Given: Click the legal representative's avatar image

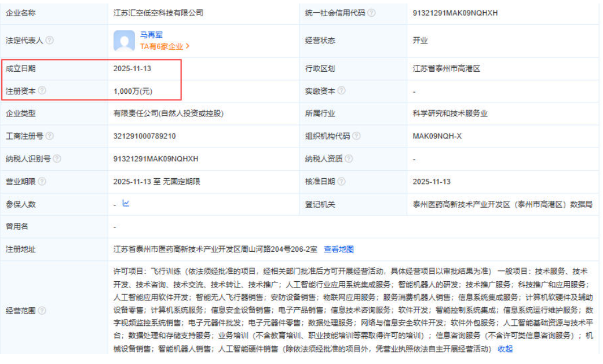Looking at the screenshot, I should [x=125, y=41].
